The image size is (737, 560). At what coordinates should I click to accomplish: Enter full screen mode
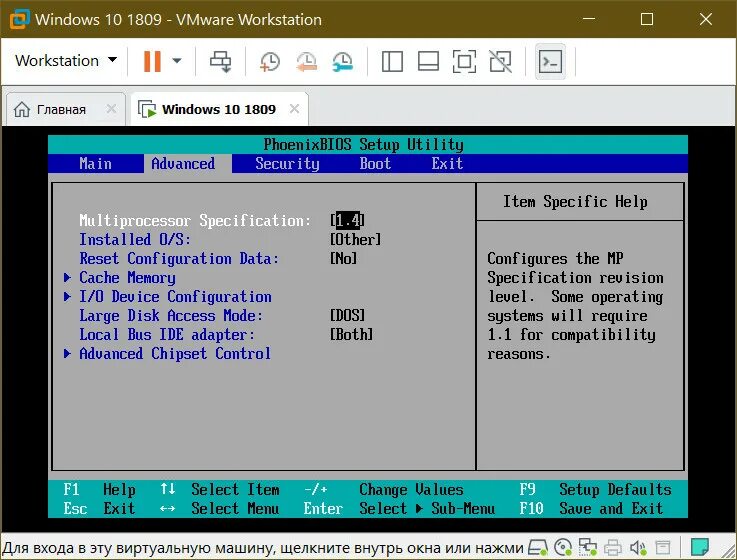pyautogui.click(x=464, y=62)
